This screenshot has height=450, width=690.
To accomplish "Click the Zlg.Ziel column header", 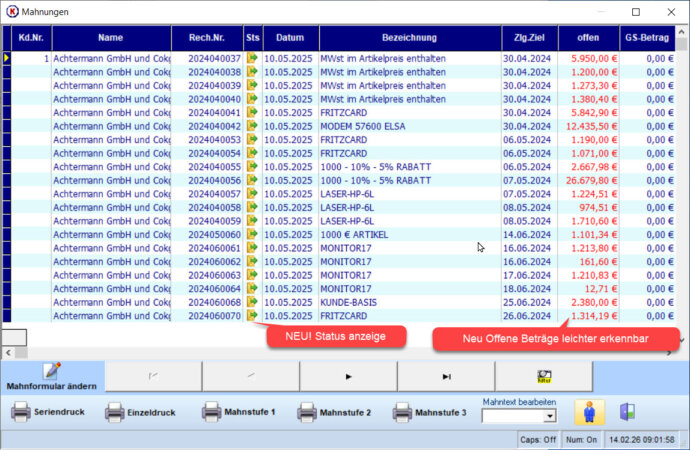I will 529,38.
